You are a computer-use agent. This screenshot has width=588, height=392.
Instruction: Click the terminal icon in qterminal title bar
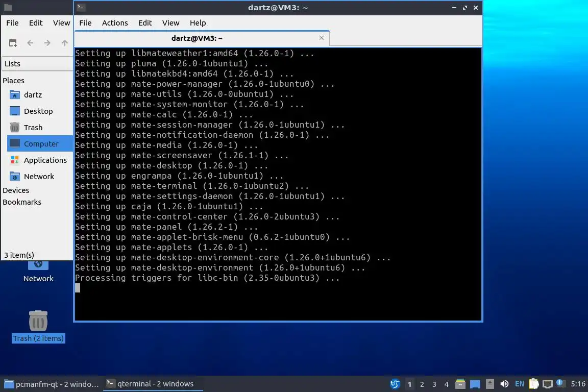pyautogui.click(x=81, y=7)
